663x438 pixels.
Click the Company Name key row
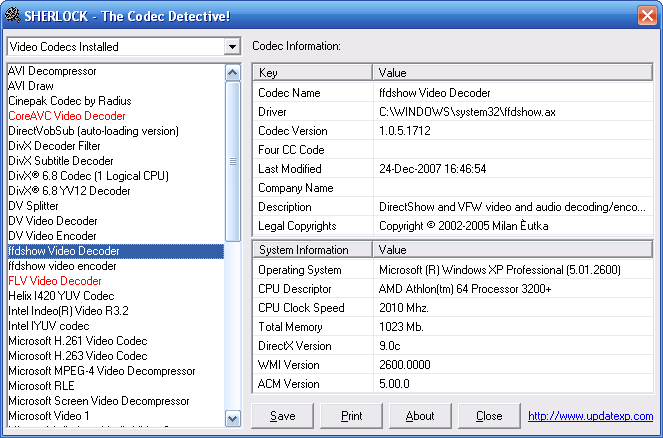click(x=313, y=188)
